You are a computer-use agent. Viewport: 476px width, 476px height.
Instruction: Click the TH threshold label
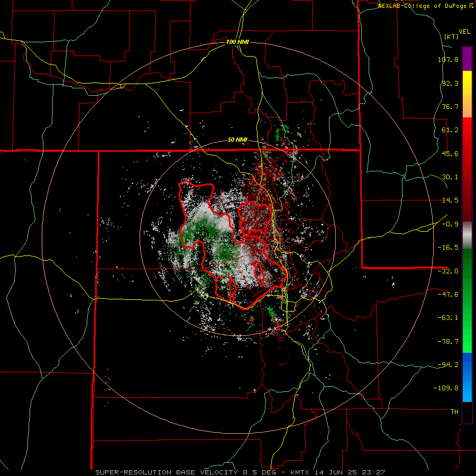(x=454, y=412)
